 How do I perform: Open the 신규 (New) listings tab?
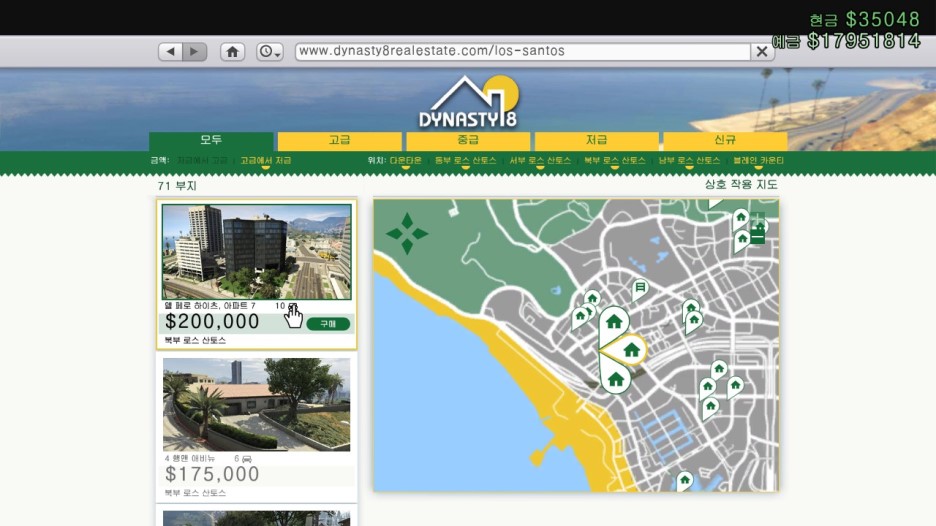(724, 141)
